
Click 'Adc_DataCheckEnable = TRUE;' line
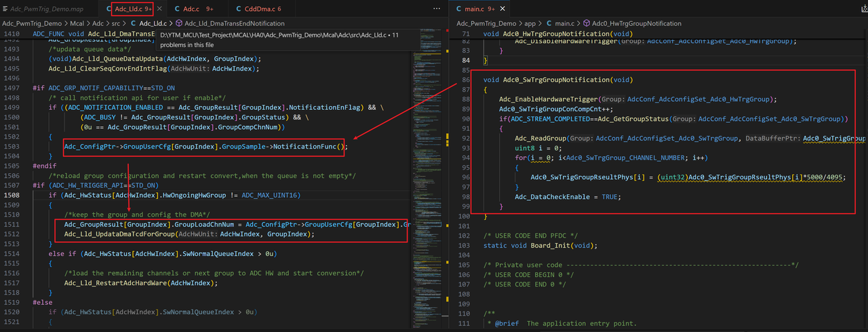(568, 197)
